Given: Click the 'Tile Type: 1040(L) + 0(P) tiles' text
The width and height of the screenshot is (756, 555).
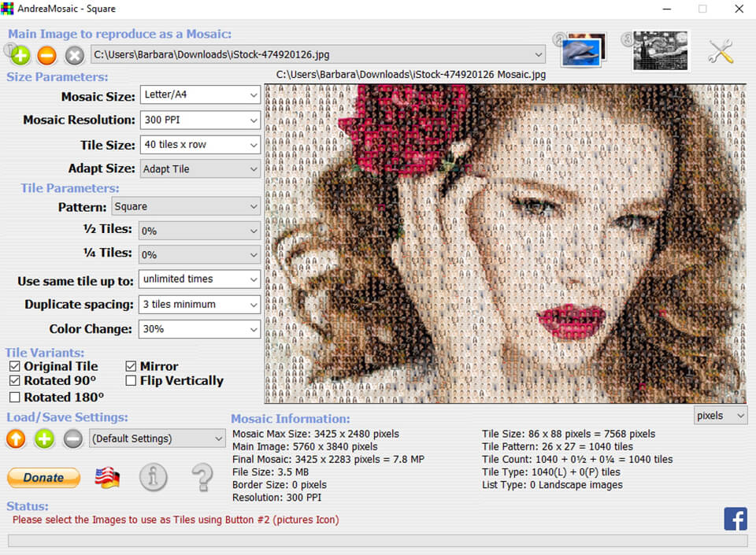Looking at the screenshot, I should click(x=551, y=472).
